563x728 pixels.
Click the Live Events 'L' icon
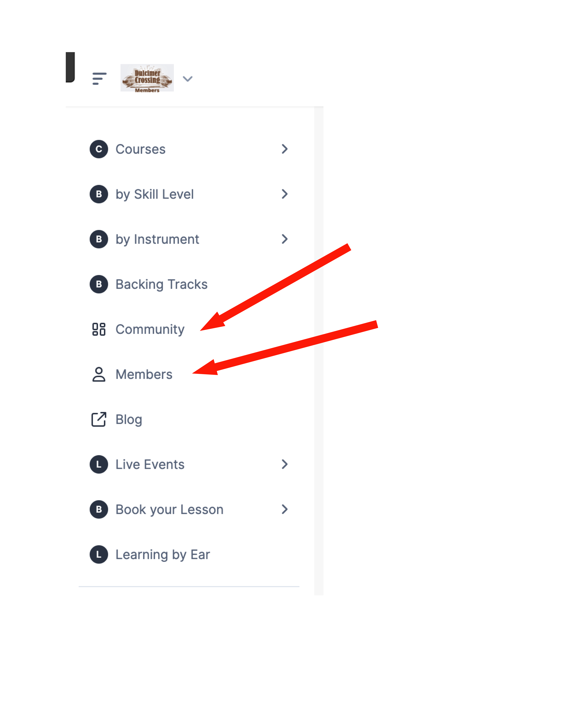99,464
